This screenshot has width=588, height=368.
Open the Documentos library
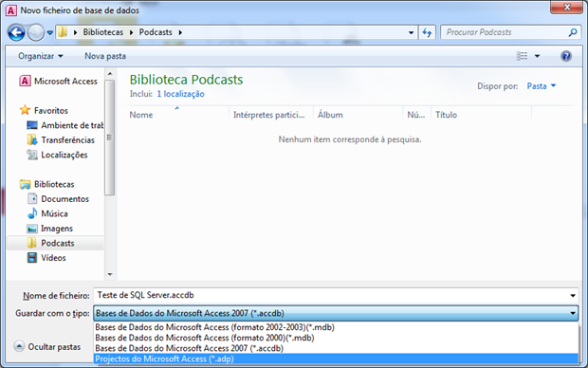coord(58,199)
